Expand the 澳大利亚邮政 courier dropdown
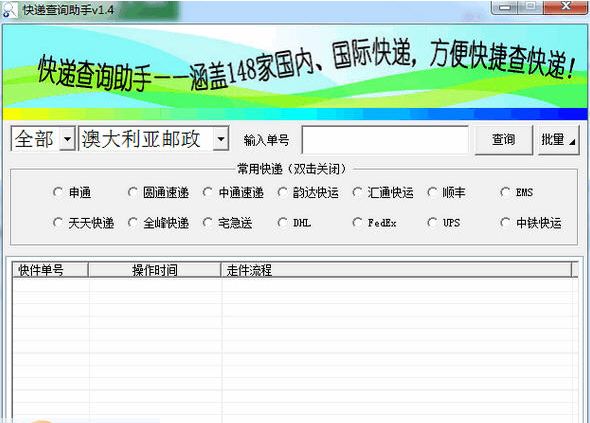The width and height of the screenshot is (590, 423). 221,139
